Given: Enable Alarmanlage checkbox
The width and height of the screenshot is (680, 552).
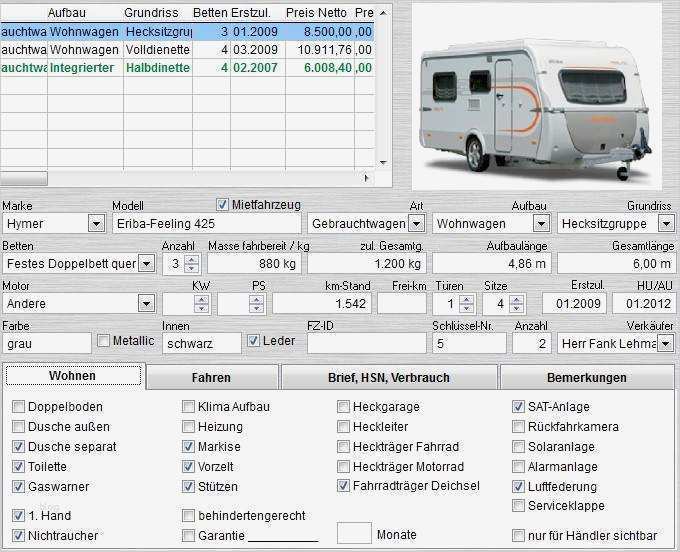Looking at the screenshot, I should [518, 467].
